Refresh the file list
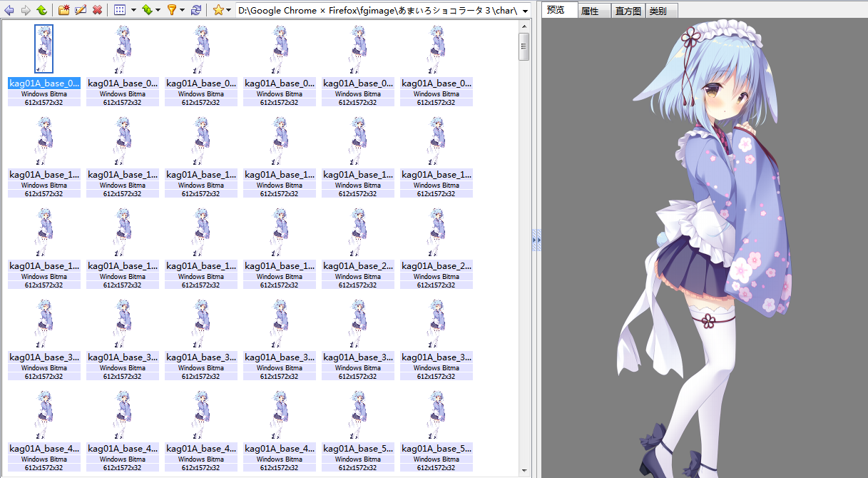The image size is (868, 478). point(196,11)
